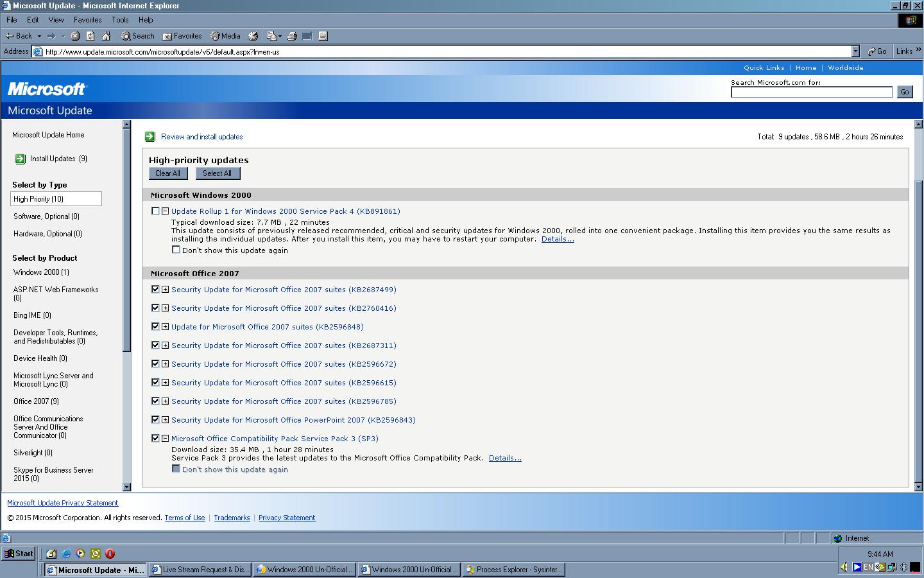Tick Don't show again under Update Rollup 1
This screenshot has height=578, width=924.
point(176,250)
